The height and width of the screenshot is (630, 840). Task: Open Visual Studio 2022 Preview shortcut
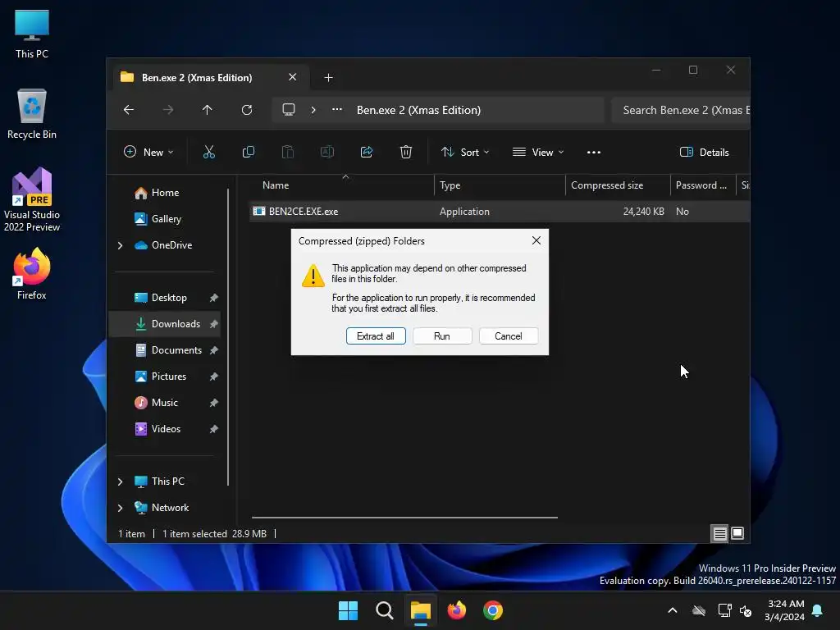32,199
